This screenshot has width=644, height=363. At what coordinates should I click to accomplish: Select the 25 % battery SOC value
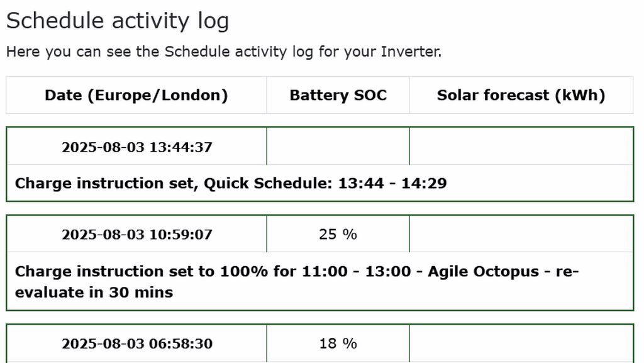click(x=338, y=234)
